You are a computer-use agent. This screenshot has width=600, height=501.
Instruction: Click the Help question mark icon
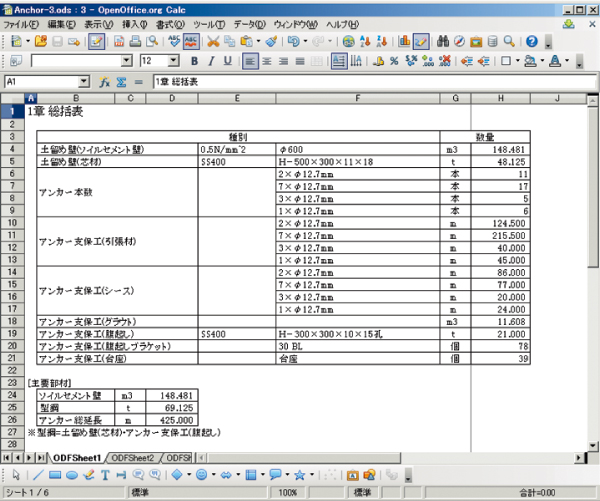(x=531, y=42)
